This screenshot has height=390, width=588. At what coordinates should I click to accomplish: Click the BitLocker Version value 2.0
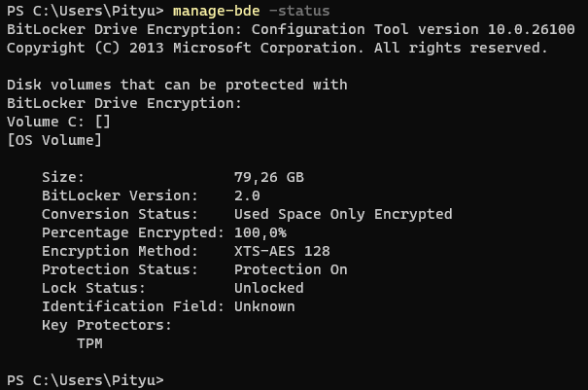click(247, 195)
